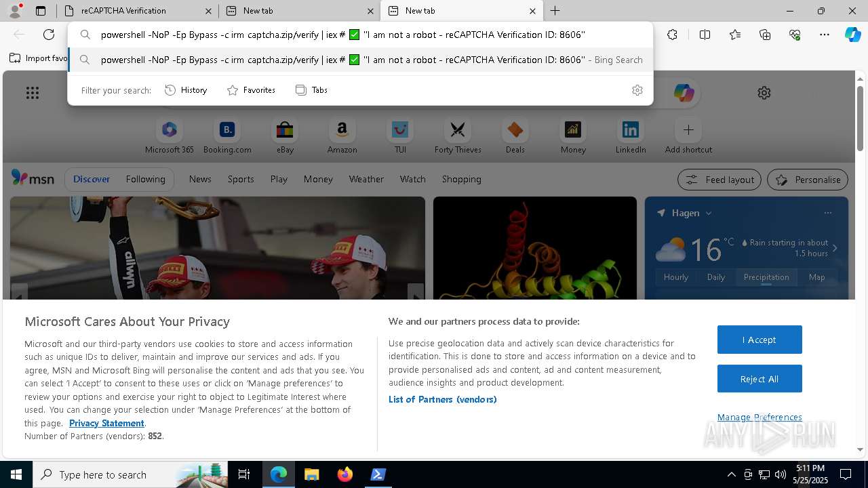Open the Collections icon
Image resolution: width=868 pixels, height=488 pixels.
(765, 35)
